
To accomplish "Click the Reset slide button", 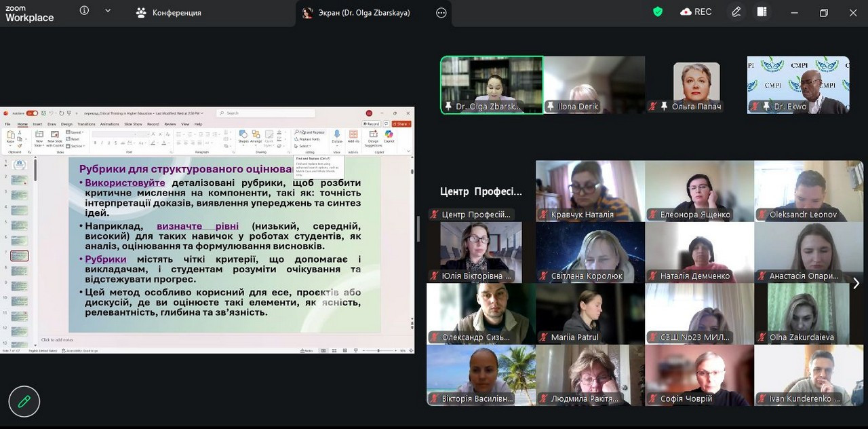I will point(73,139).
